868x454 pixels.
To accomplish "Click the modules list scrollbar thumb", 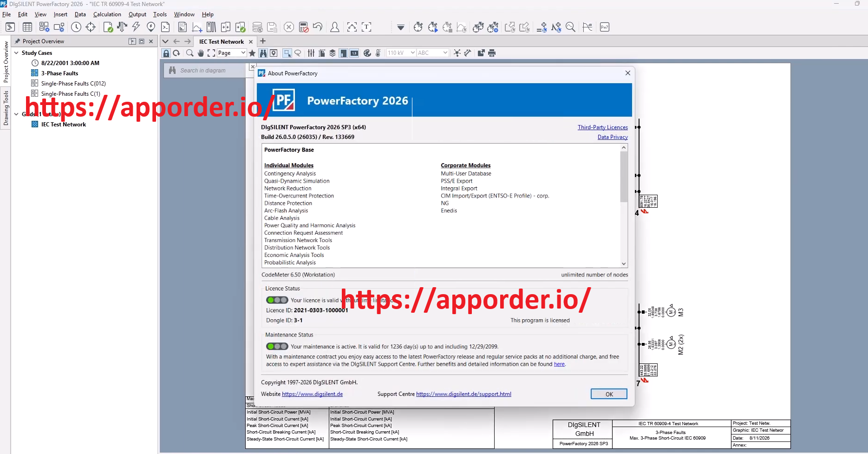I will click(624, 177).
